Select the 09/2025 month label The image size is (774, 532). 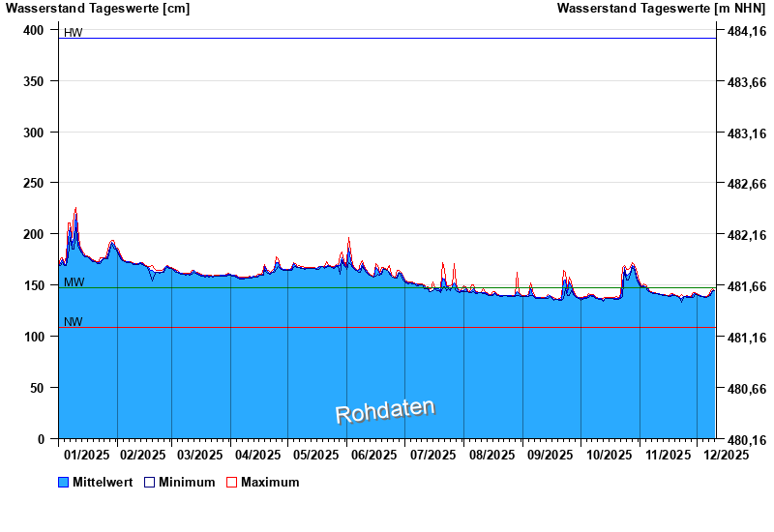click(x=551, y=454)
